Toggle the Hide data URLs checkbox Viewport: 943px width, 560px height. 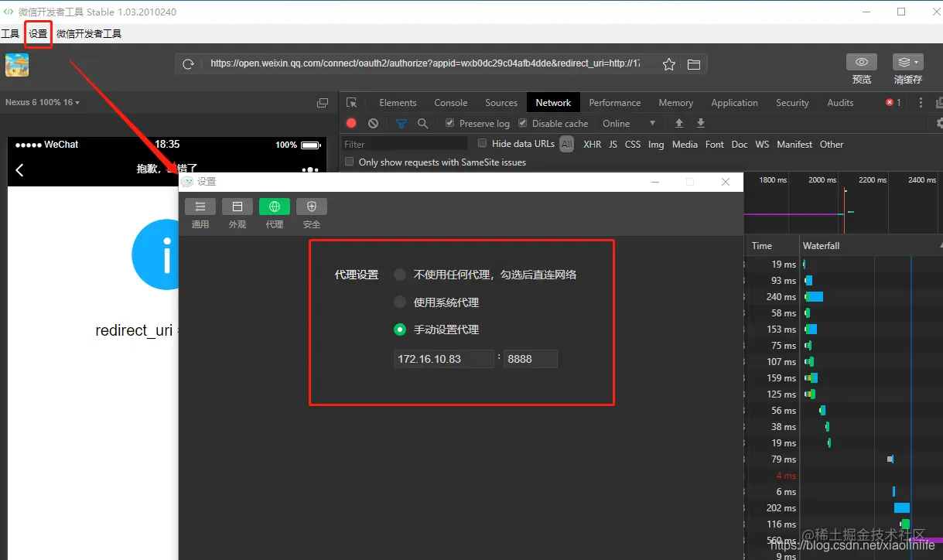coord(483,143)
